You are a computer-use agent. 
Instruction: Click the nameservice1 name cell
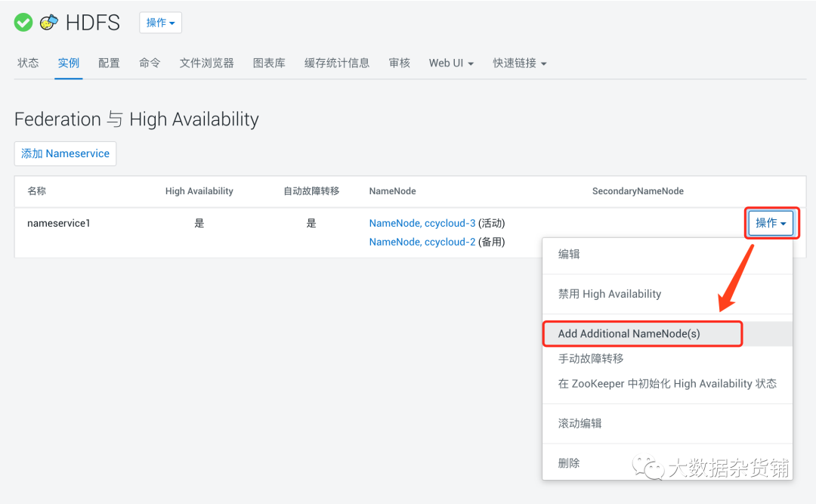click(x=59, y=223)
